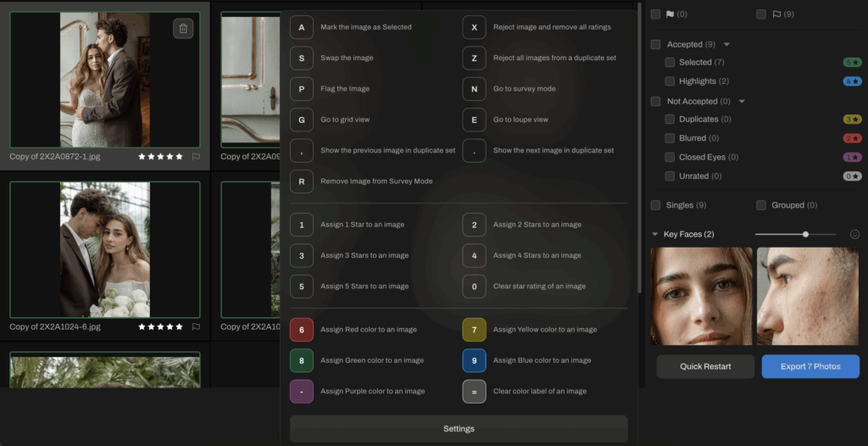Click the N key for survey mode

(475, 89)
